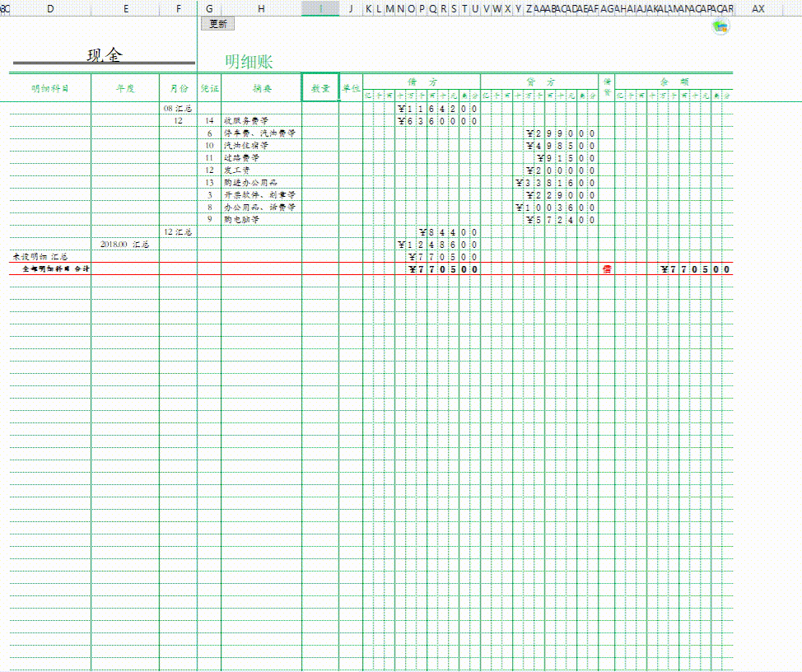This screenshot has width=802, height=672.
Task: Select the 凭证 header cell
Action: (x=210, y=88)
